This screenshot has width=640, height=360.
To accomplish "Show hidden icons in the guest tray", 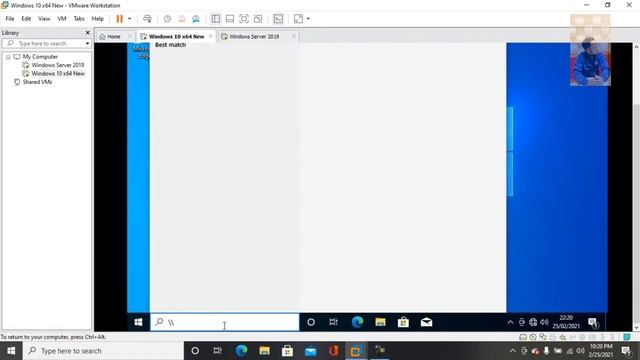I will coord(510,322).
